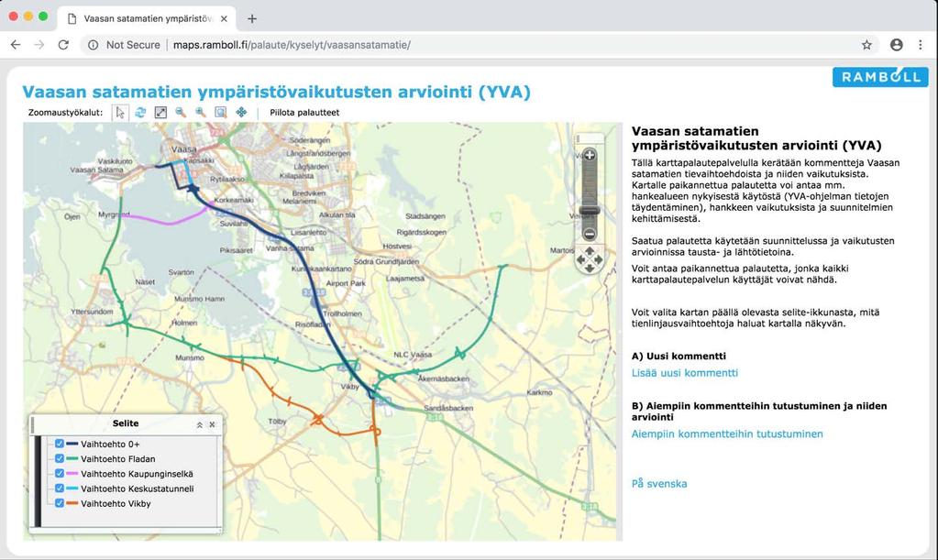Uncheck Vaihtoehto Kaupunginselkä layer checkbox
938x560 pixels.
click(60, 473)
